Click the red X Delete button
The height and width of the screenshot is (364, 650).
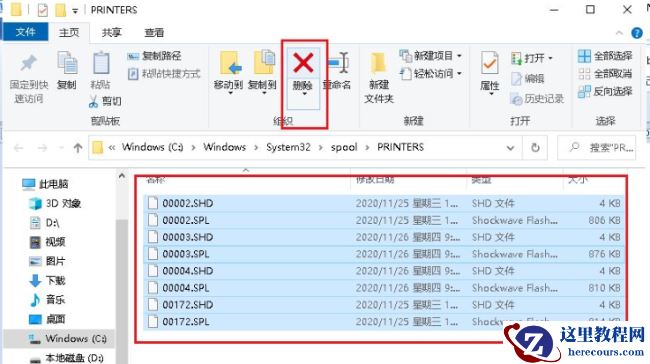click(x=303, y=63)
